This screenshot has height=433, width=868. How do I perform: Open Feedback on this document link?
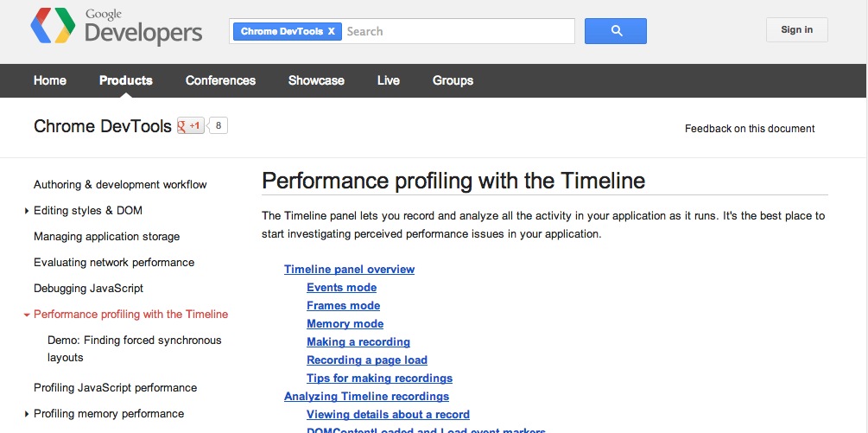click(749, 129)
